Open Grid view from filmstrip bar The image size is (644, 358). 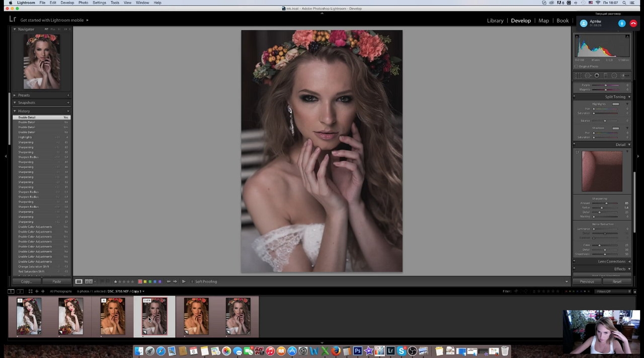[30, 291]
